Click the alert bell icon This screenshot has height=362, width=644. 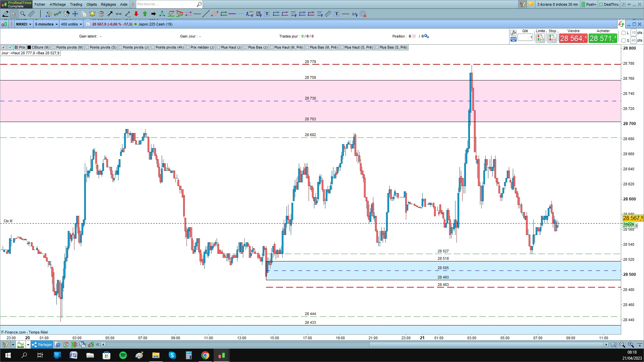pyautogui.click(x=92, y=14)
